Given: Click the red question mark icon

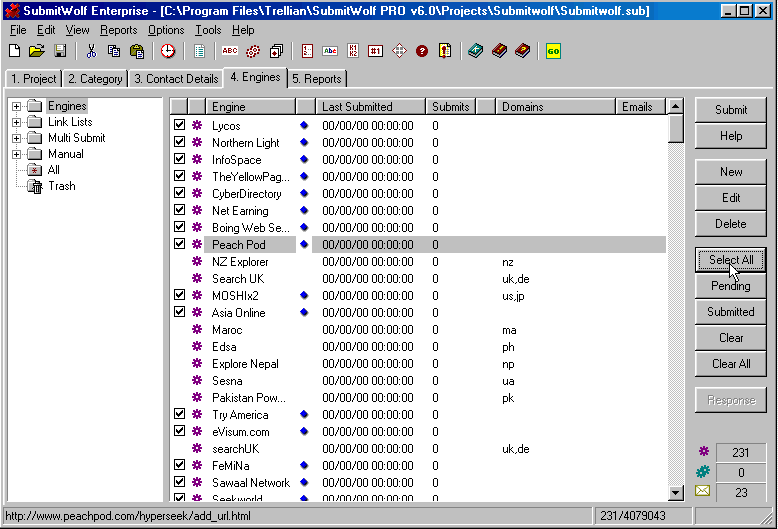Looking at the screenshot, I should pos(422,51).
